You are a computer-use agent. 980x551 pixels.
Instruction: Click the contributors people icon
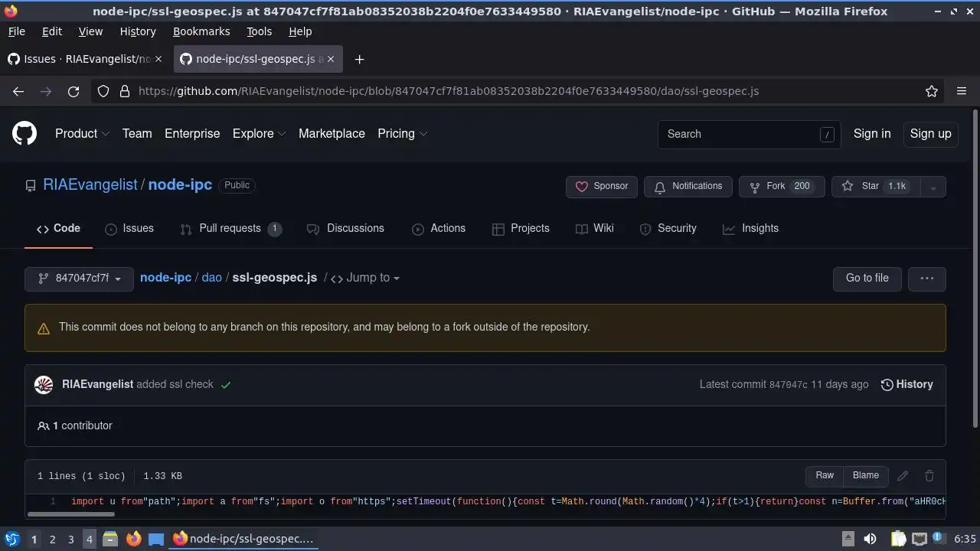(x=43, y=425)
